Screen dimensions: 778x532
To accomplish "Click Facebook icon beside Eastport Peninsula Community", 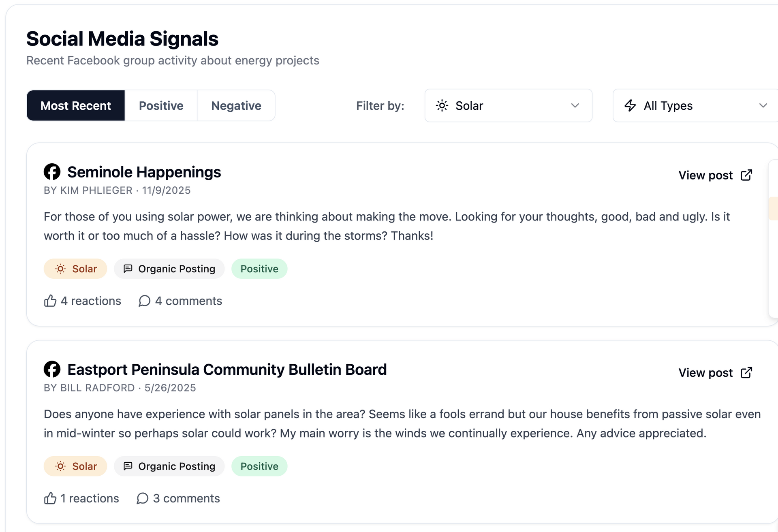I will [52, 369].
